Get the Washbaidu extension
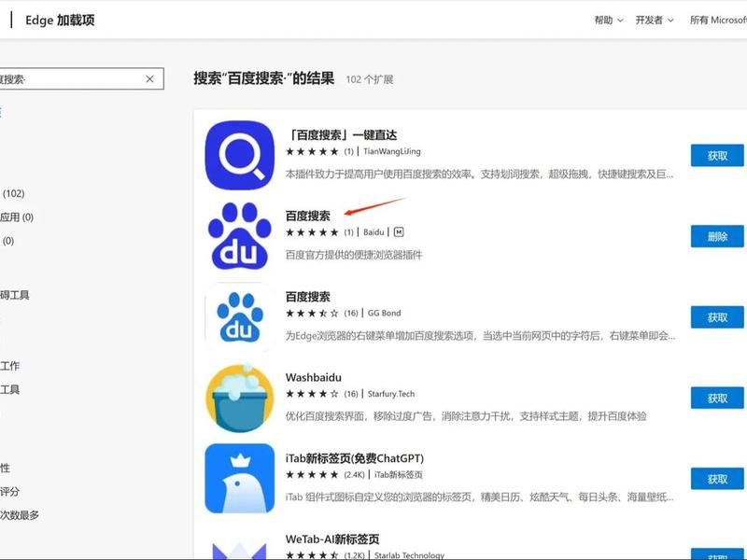Screen dimensions: 747x560 (x=717, y=399)
